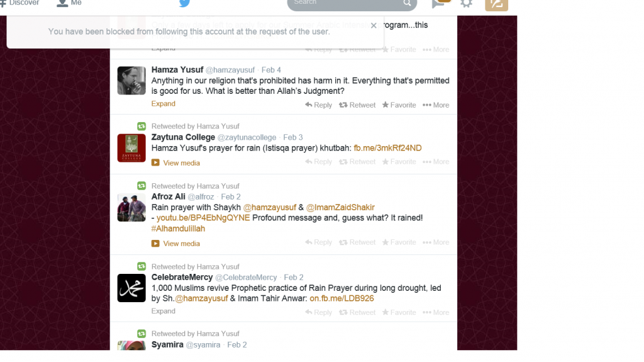
Task: Retweet Hamza Yusuf's Feb 4 tweet
Action: (357, 105)
